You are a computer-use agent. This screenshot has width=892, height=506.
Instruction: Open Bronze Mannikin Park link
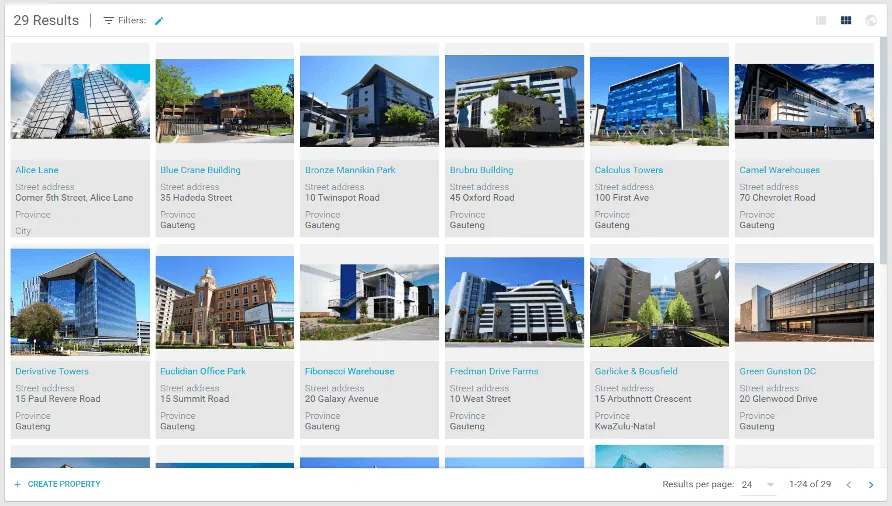[350, 170]
